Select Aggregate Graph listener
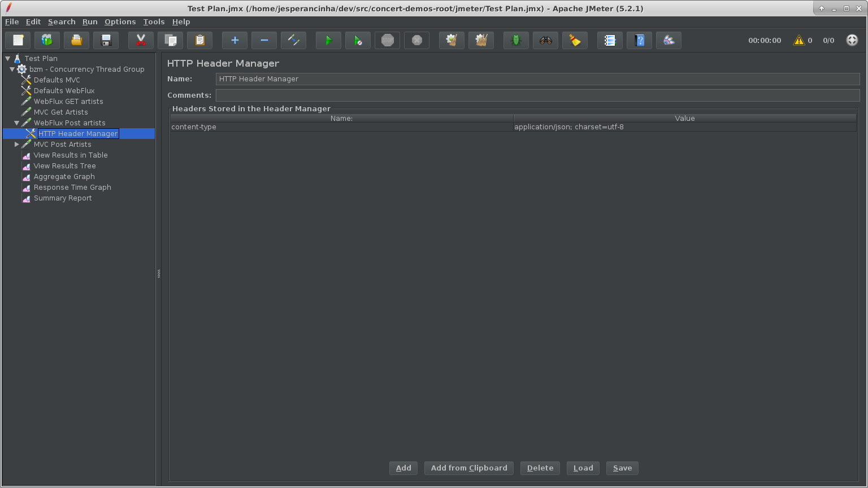Viewport: 868px width, 488px height. pos(64,176)
